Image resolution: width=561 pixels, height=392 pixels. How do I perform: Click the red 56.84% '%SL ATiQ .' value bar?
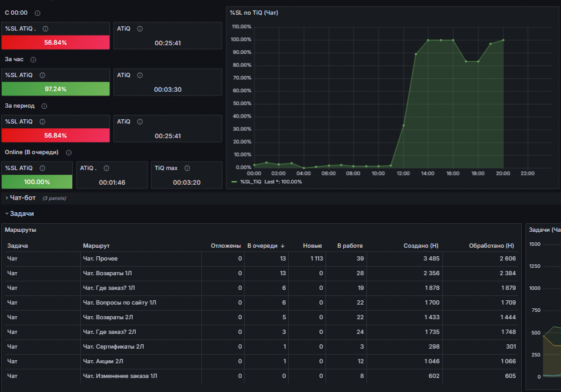(56, 42)
